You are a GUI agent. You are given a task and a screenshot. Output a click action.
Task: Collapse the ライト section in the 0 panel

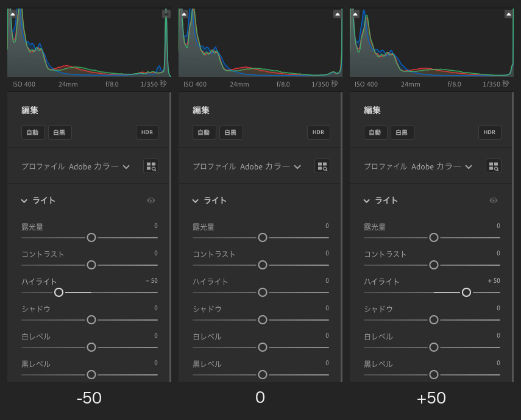(196, 201)
